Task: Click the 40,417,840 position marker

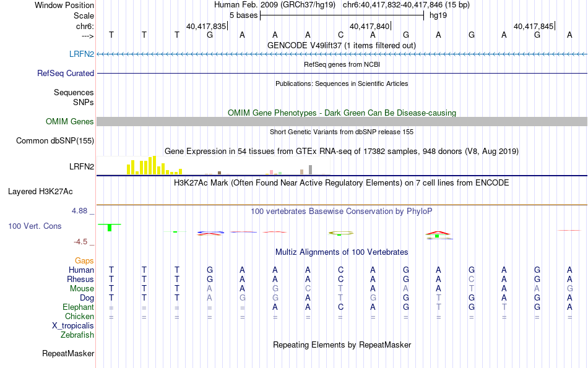Action: [x=370, y=26]
